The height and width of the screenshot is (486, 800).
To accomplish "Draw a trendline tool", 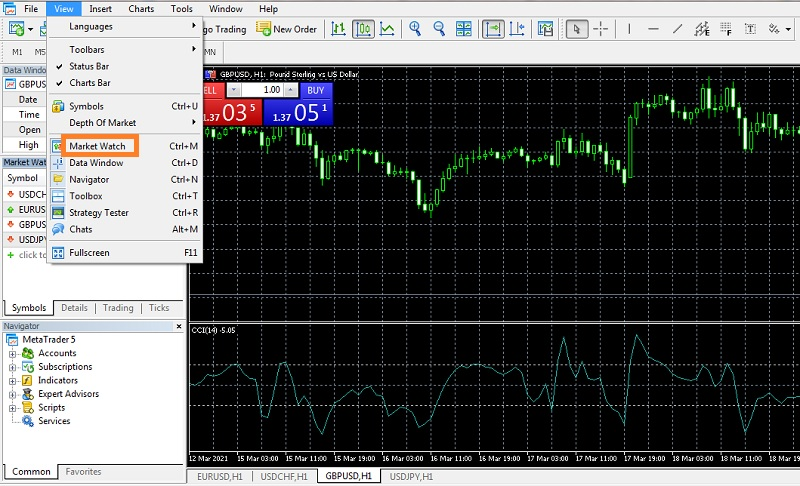I will tap(678, 29).
